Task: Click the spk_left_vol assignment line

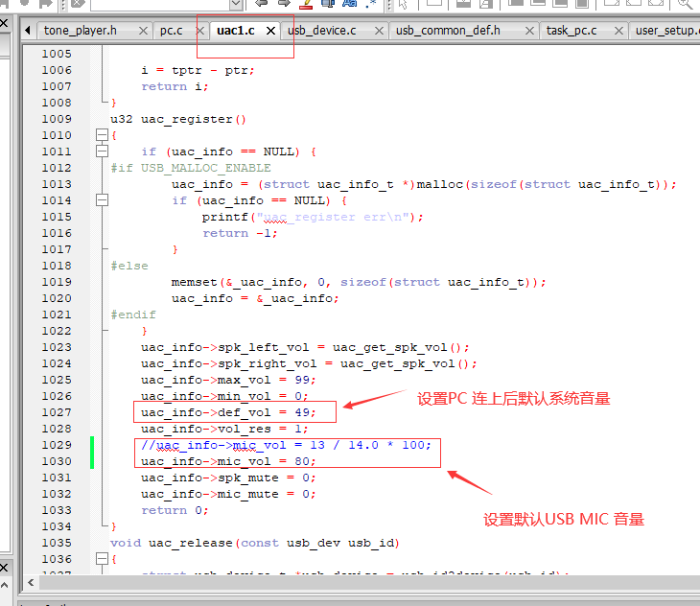Action: coord(305,347)
